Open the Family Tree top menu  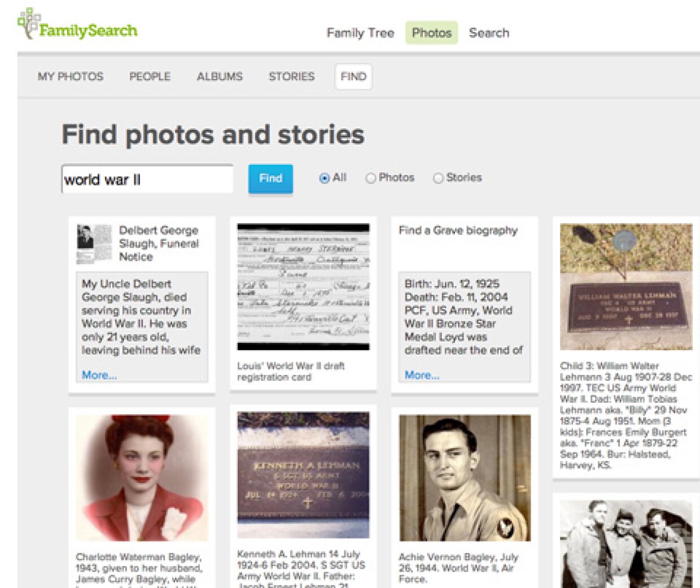pyautogui.click(x=360, y=33)
